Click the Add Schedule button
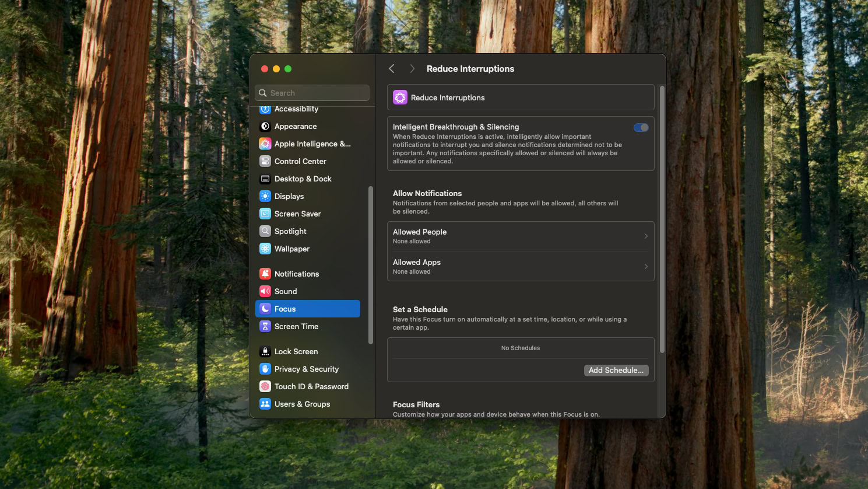The width and height of the screenshot is (868, 489). coord(616,371)
